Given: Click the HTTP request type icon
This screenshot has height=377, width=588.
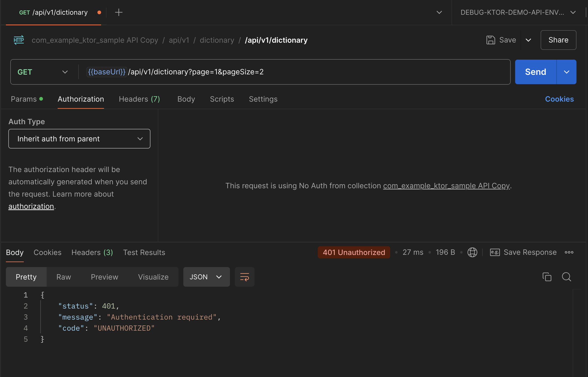Looking at the screenshot, I should 19,40.
